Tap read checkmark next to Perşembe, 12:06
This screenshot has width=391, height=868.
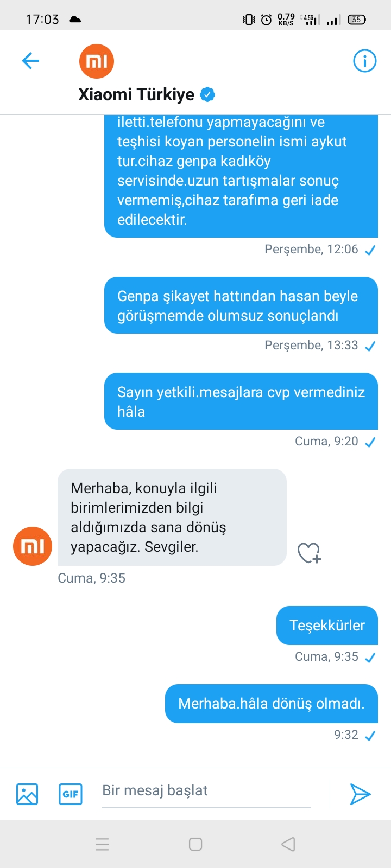point(370,250)
